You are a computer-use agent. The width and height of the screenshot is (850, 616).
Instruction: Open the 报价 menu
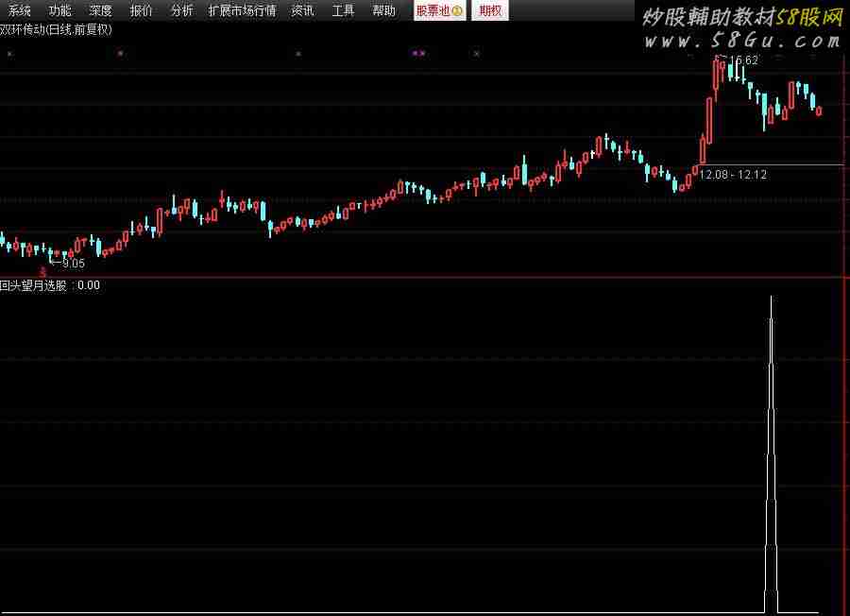point(141,10)
